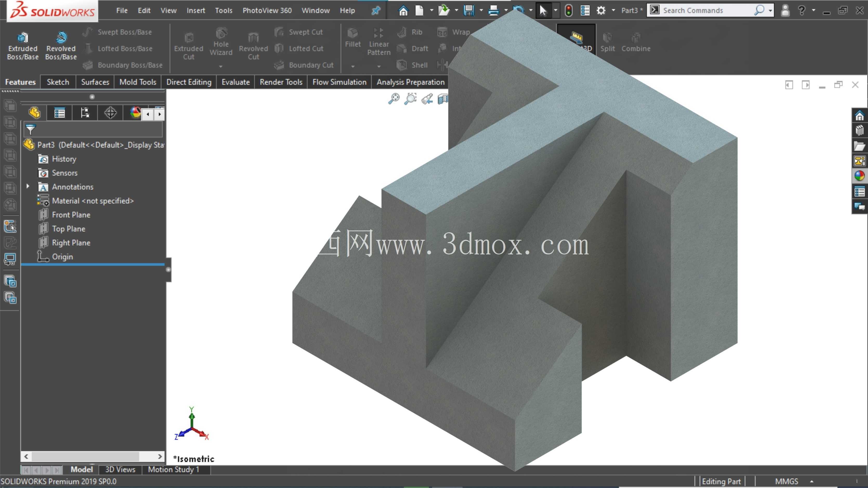Choose the Swept Cut tool
Image resolution: width=868 pixels, height=488 pixels.
pos(298,32)
